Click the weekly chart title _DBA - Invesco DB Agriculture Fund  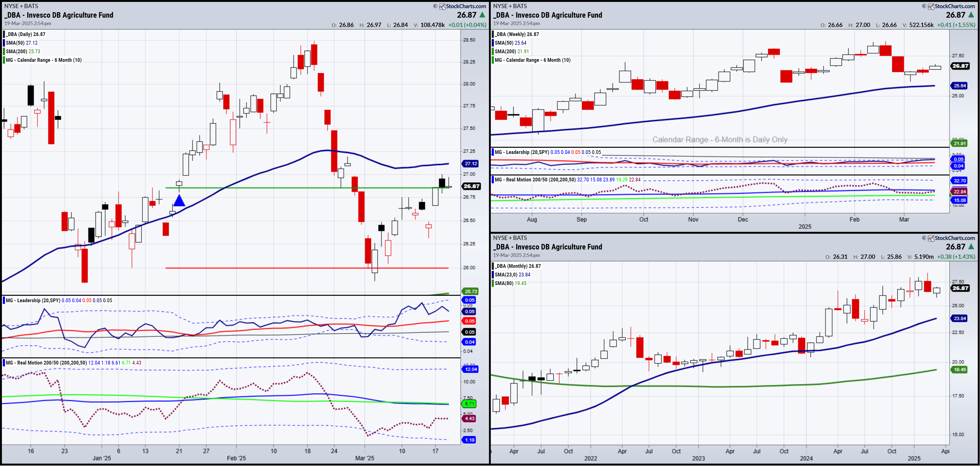(548, 15)
